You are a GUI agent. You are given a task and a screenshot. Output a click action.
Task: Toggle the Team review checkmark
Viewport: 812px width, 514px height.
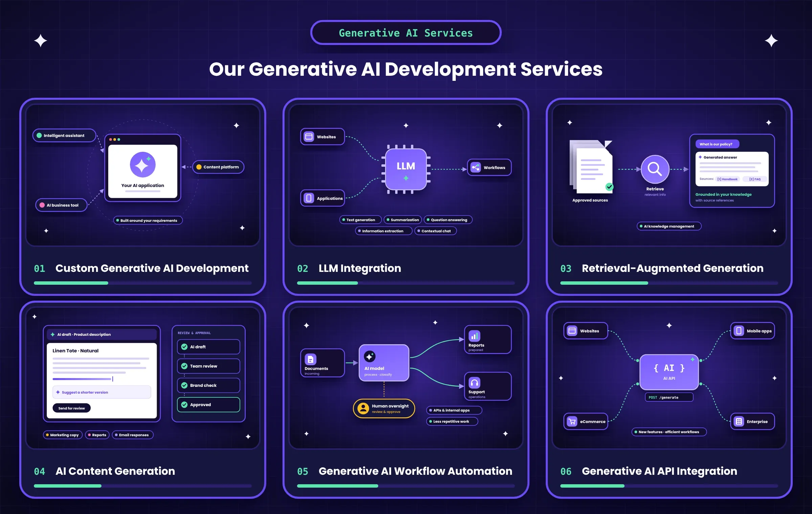[x=184, y=366]
